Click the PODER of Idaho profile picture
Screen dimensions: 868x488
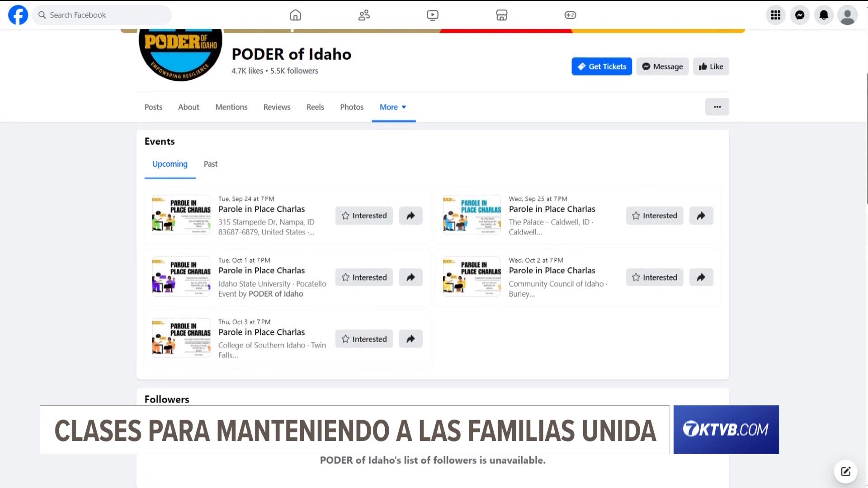180,55
